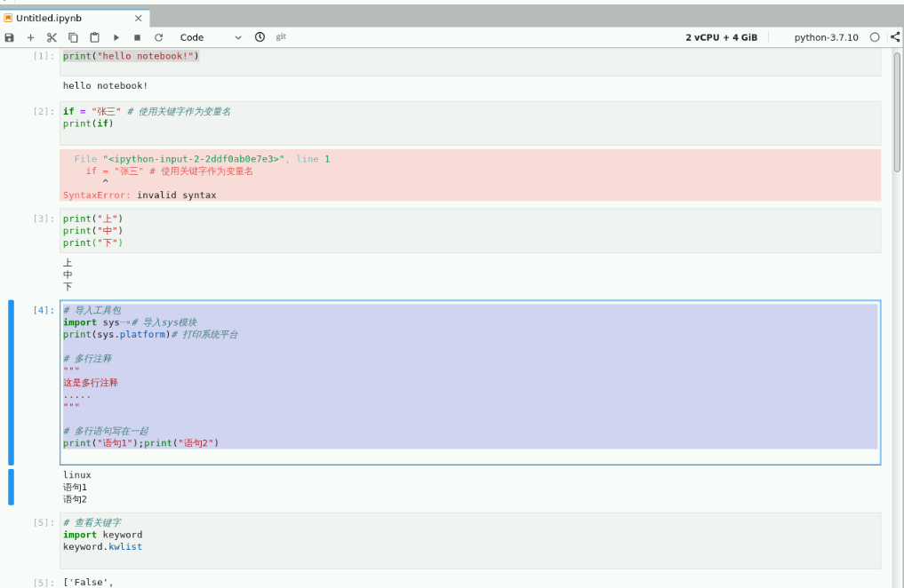The height and width of the screenshot is (588, 904).
Task: Switch kernel via python-3.7.10 label
Action: 826,37
